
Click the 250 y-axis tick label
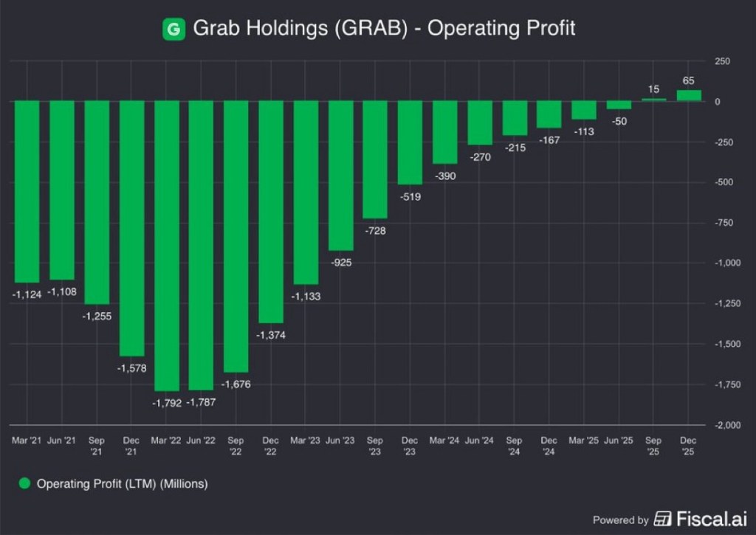(722, 61)
